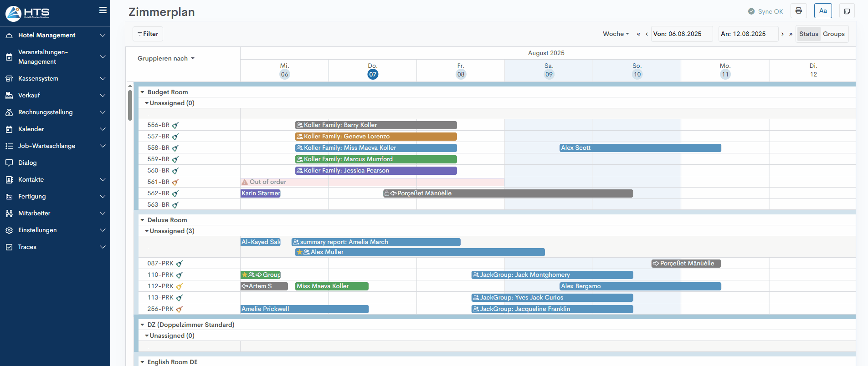This screenshot has height=366, width=868.
Task: Click the sticky note icon top right
Action: point(847,11)
